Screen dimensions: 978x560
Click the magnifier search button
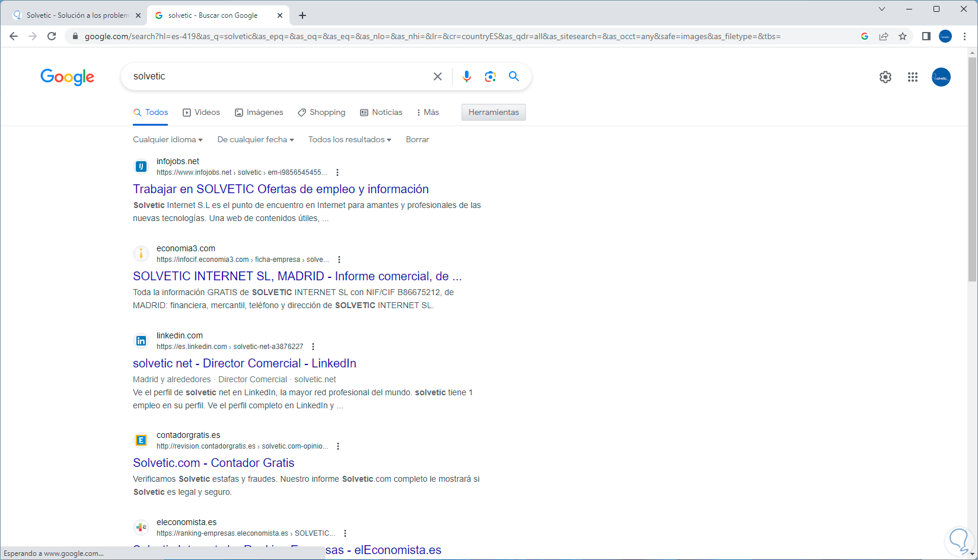(x=514, y=76)
